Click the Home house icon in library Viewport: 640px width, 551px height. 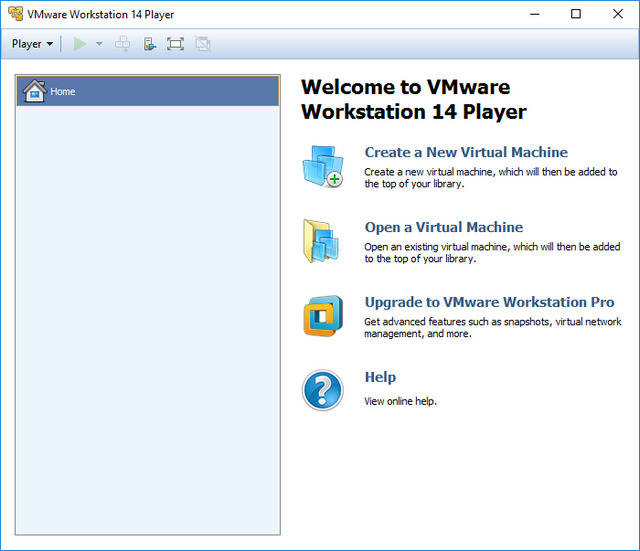pos(34,91)
